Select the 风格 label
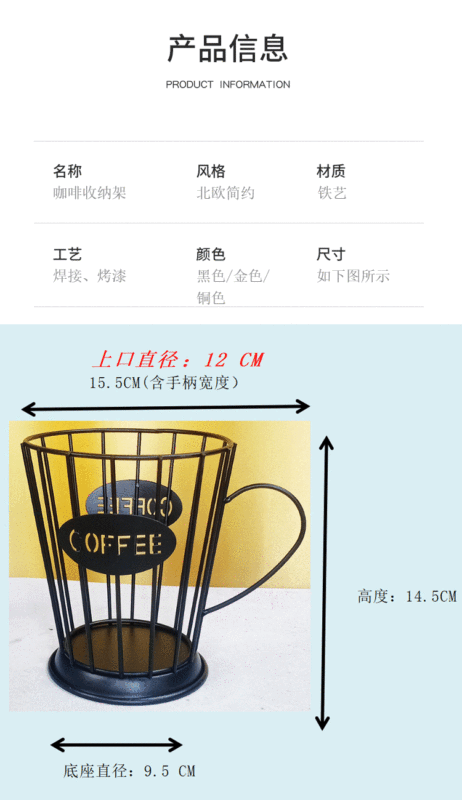 [x=211, y=171]
